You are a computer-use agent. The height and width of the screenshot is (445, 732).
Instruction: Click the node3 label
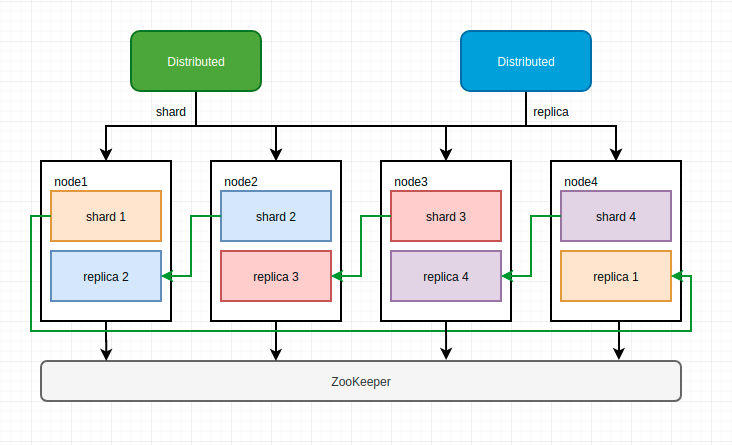pyautogui.click(x=411, y=182)
